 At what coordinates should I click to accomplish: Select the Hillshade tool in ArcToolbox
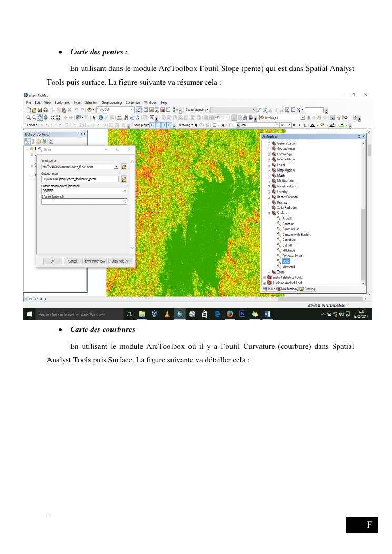click(288, 250)
